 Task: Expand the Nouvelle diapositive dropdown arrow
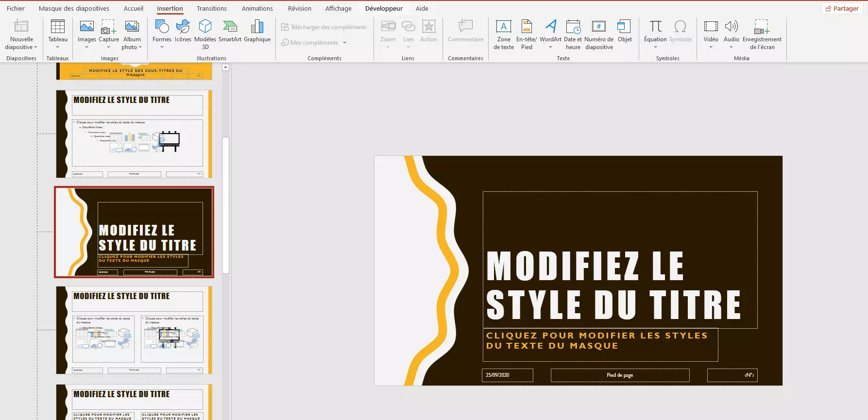[x=35, y=47]
